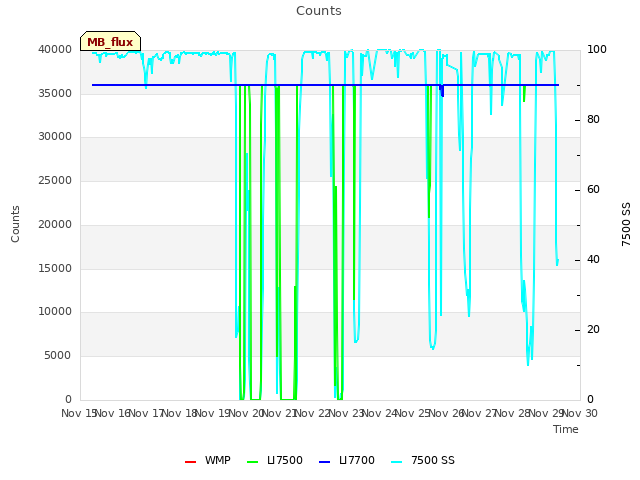Click the red WMP legend color marker
The width and height of the screenshot is (640, 480).
tap(190, 462)
